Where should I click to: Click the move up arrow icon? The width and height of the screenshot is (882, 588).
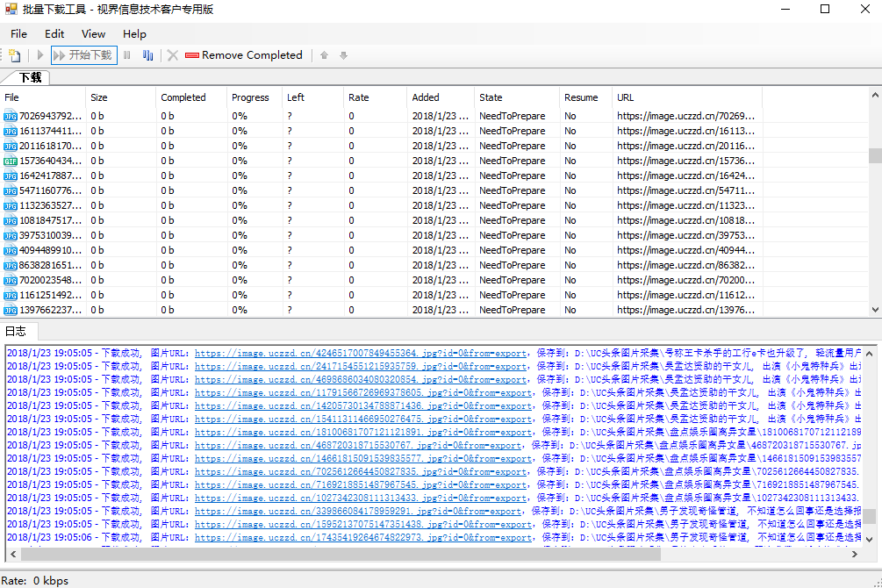point(324,55)
